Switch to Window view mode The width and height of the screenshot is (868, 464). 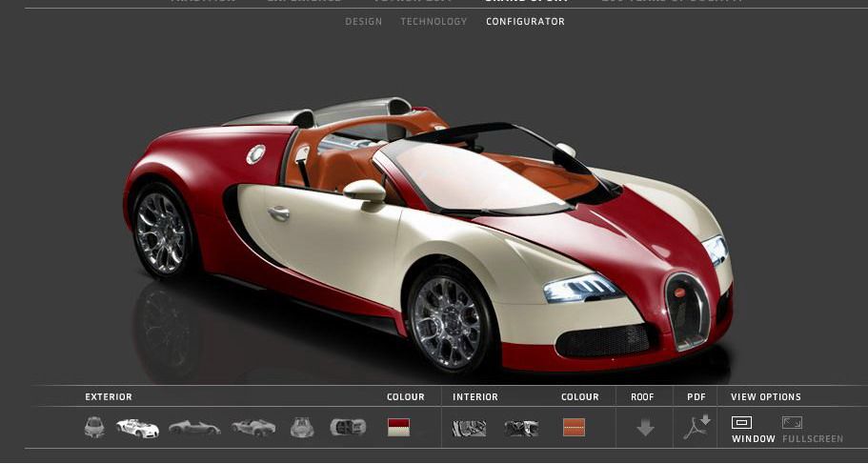pyautogui.click(x=753, y=430)
